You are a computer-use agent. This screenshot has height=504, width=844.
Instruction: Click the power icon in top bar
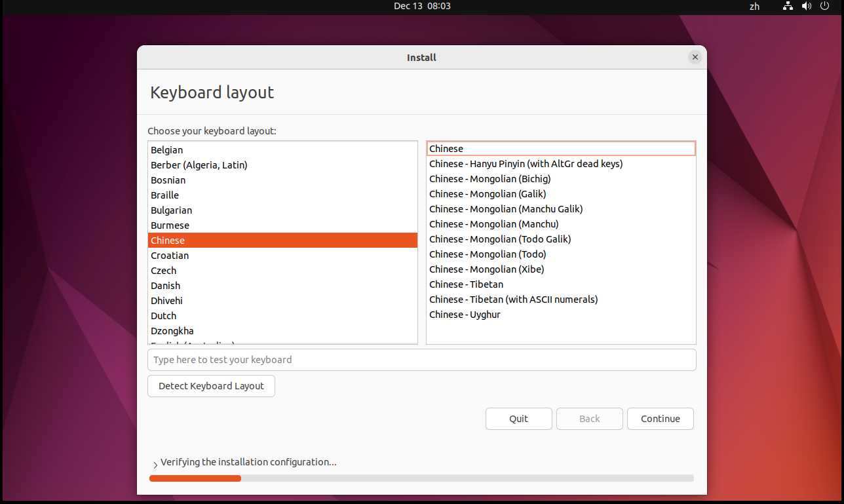click(824, 6)
